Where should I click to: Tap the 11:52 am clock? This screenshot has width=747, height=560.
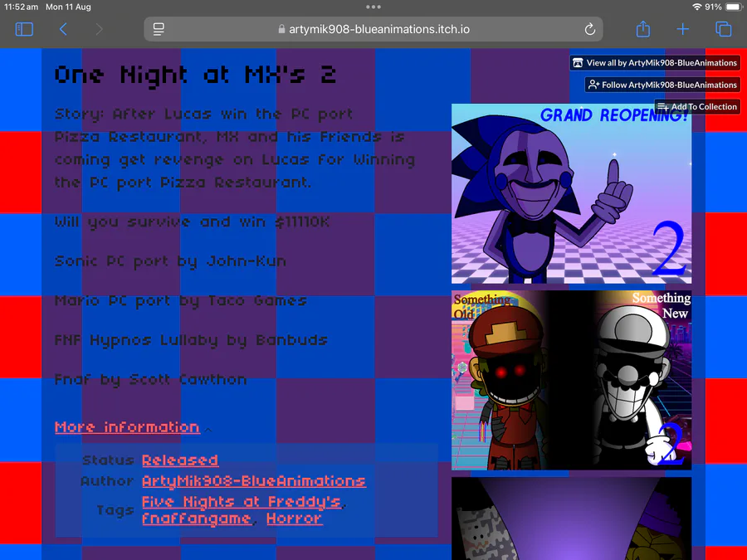point(21,7)
